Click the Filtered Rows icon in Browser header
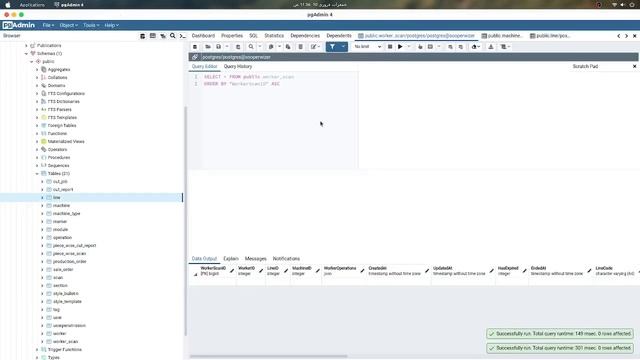 163,36
